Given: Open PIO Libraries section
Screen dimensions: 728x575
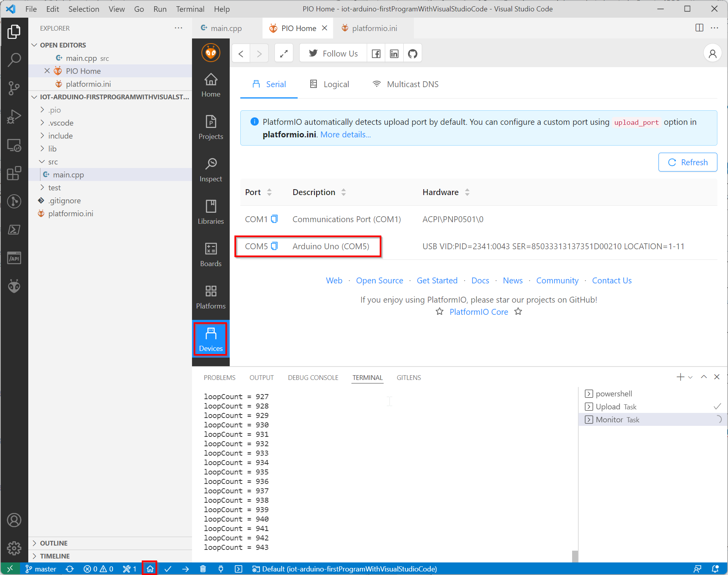Looking at the screenshot, I should [211, 212].
